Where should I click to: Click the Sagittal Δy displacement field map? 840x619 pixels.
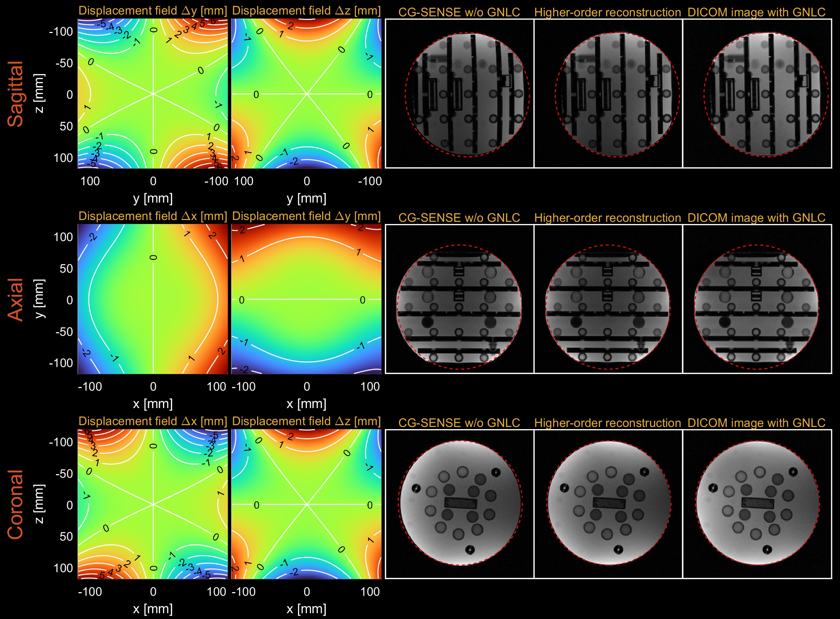click(x=153, y=94)
